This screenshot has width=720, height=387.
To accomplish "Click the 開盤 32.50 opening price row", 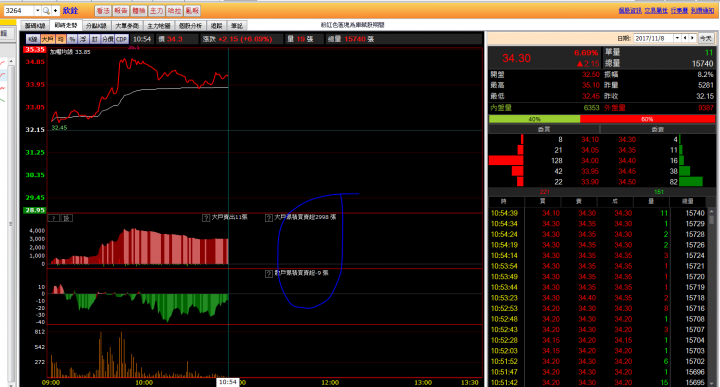I will point(545,74).
